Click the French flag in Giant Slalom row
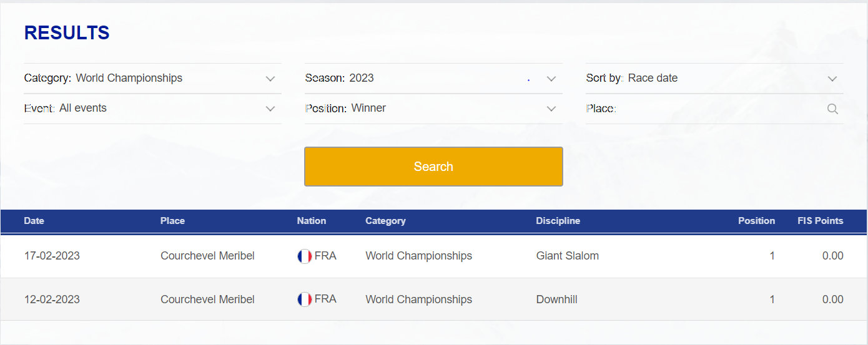868x345 pixels. (x=305, y=256)
